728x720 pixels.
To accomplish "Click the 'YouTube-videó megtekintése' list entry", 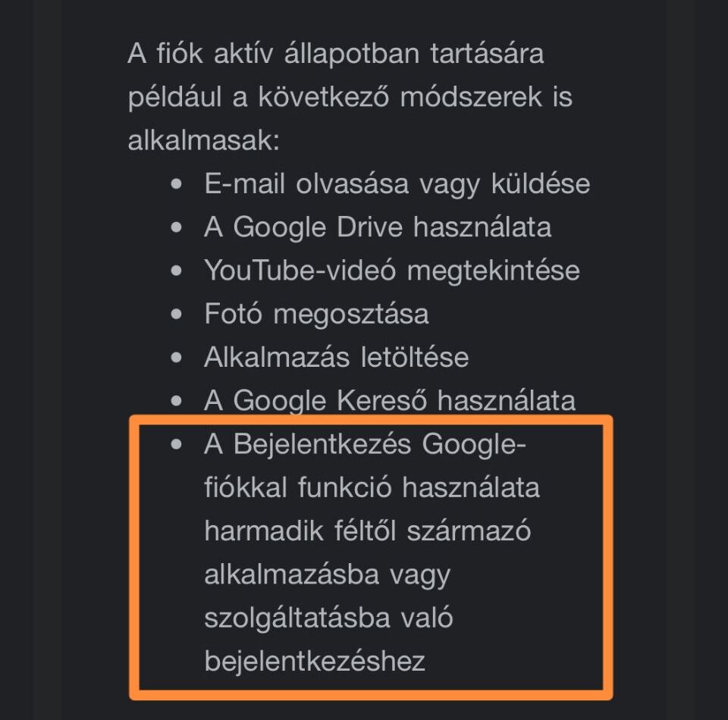I will (392, 271).
